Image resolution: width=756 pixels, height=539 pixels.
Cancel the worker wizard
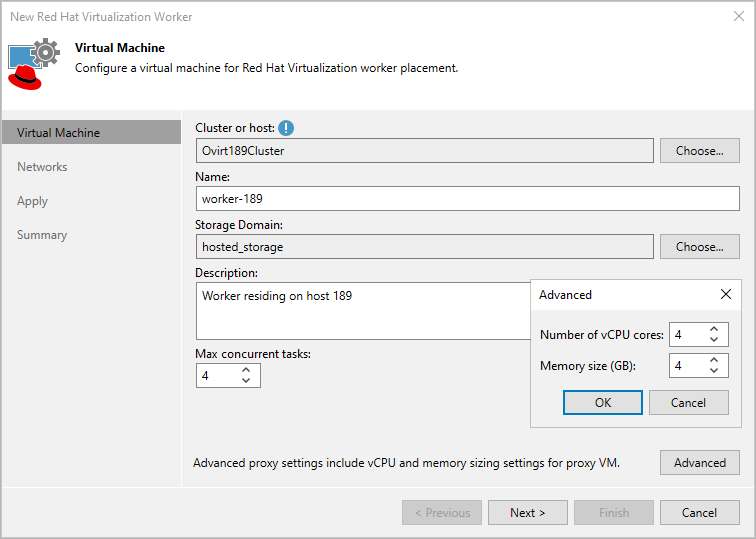(700, 512)
